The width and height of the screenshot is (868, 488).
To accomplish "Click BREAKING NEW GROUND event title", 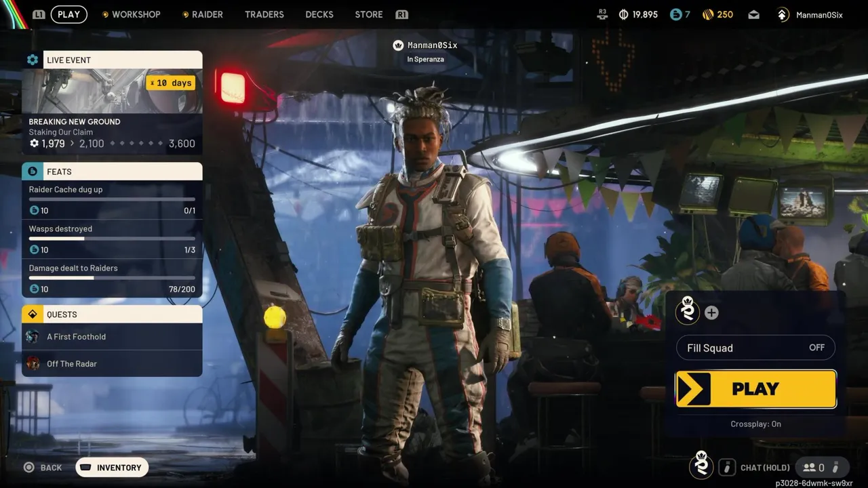I will (x=75, y=122).
